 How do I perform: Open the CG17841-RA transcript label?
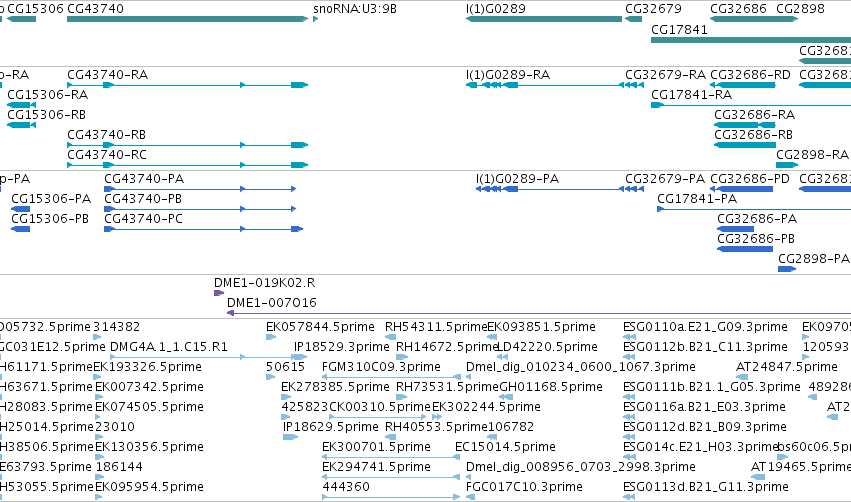tap(691, 95)
